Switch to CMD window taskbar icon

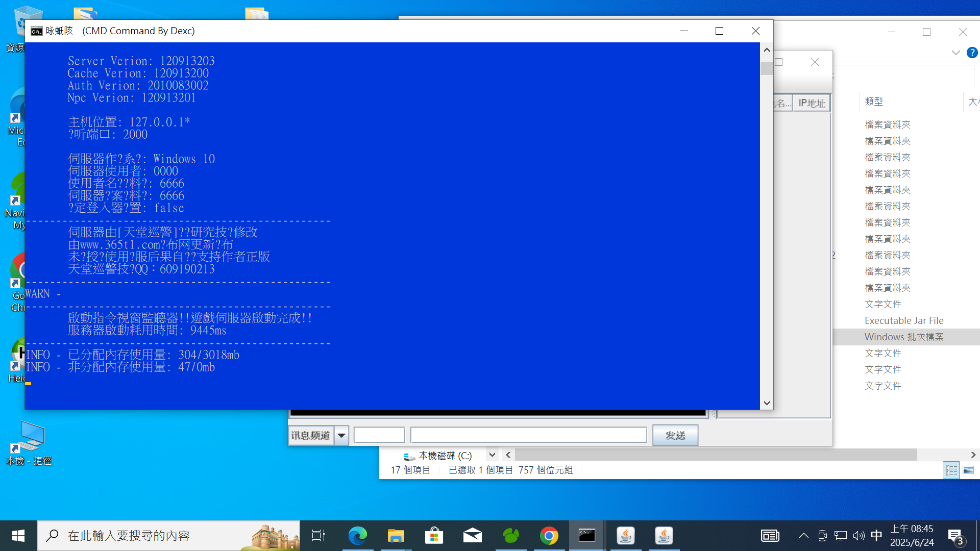587,536
